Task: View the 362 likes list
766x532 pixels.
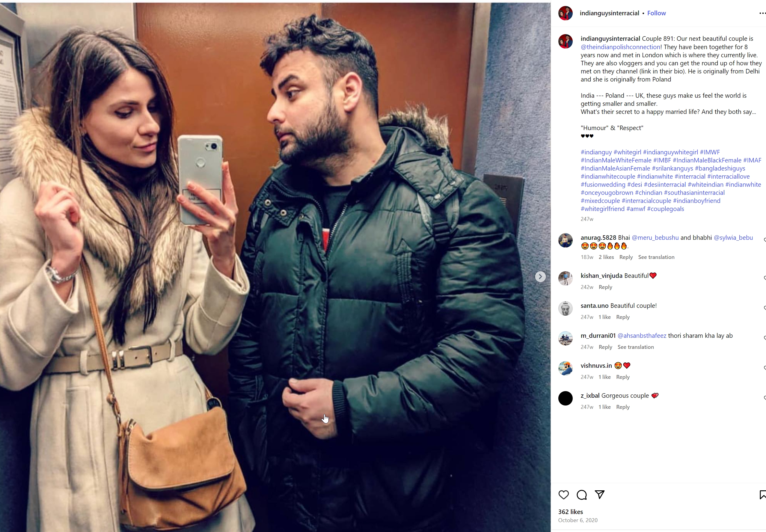Action: pyautogui.click(x=570, y=512)
